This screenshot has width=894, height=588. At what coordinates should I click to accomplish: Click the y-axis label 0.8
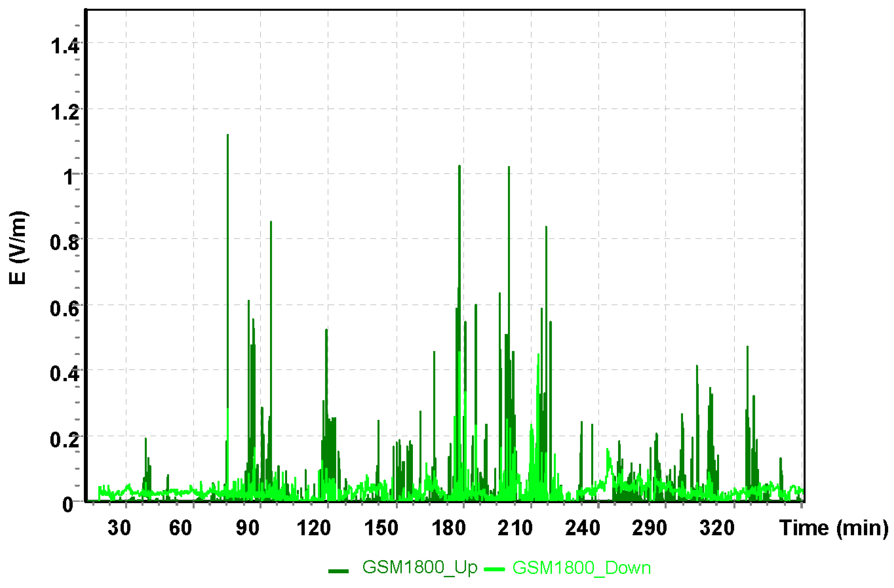[64, 242]
